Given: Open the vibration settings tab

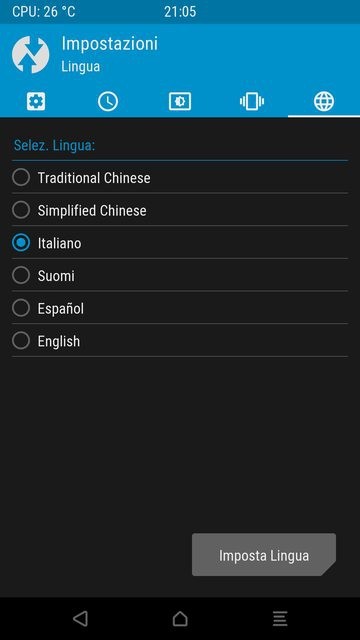Looking at the screenshot, I should click(x=252, y=101).
